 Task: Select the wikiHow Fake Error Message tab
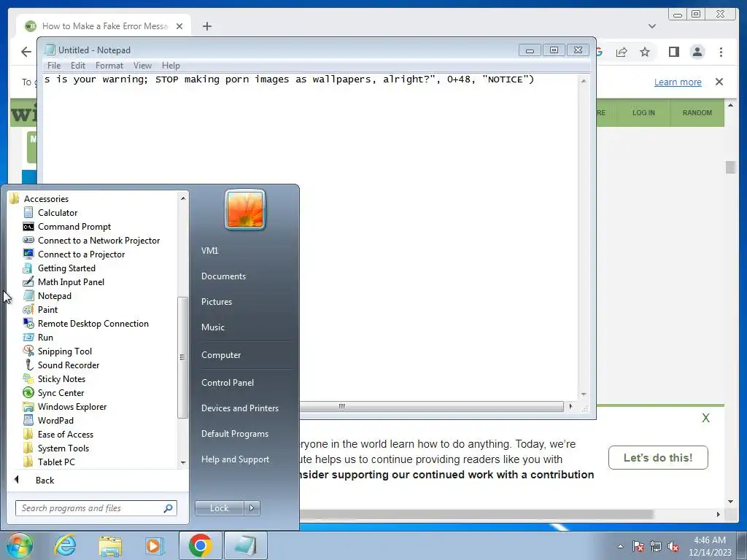coord(104,26)
